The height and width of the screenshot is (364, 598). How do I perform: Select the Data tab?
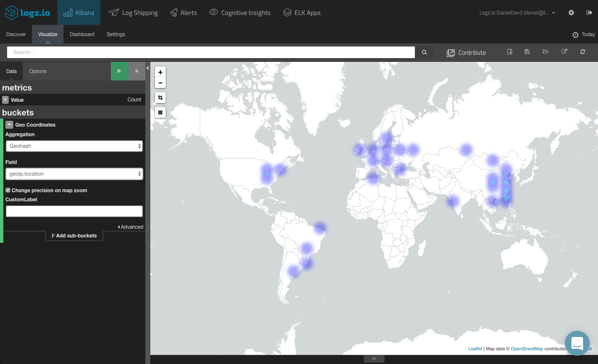click(11, 71)
